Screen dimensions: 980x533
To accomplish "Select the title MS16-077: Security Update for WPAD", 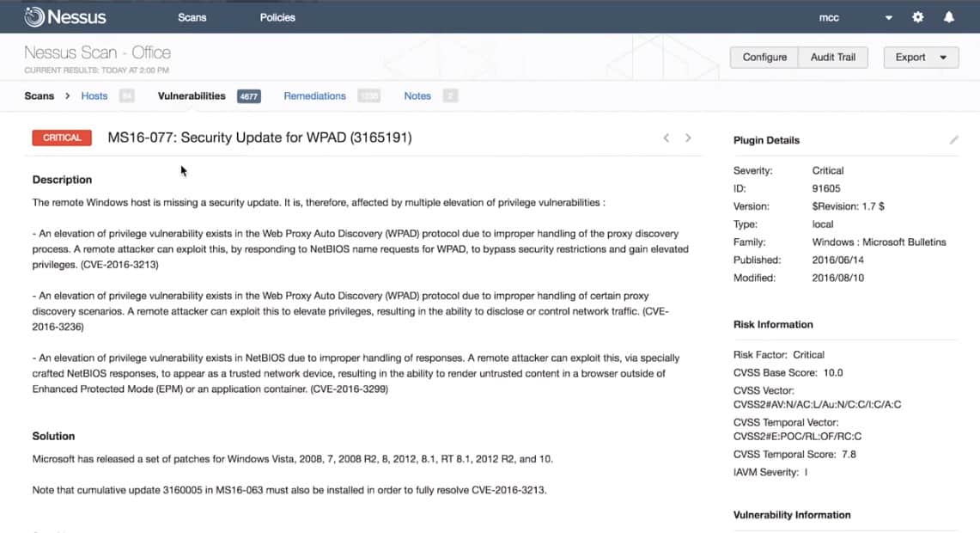I will 259,138.
